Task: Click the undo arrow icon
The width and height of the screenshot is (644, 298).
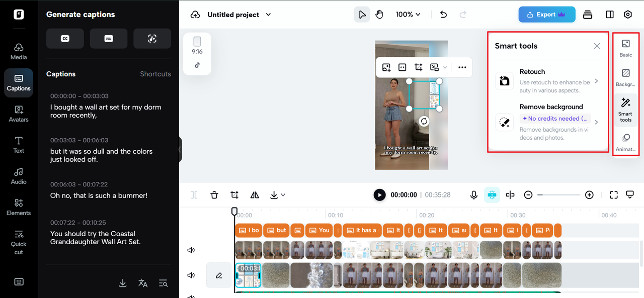Action: (443, 15)
